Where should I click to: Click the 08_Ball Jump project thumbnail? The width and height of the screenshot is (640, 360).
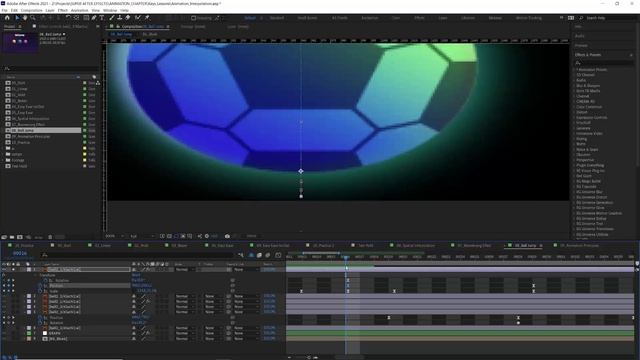click(x=20, y=42)
